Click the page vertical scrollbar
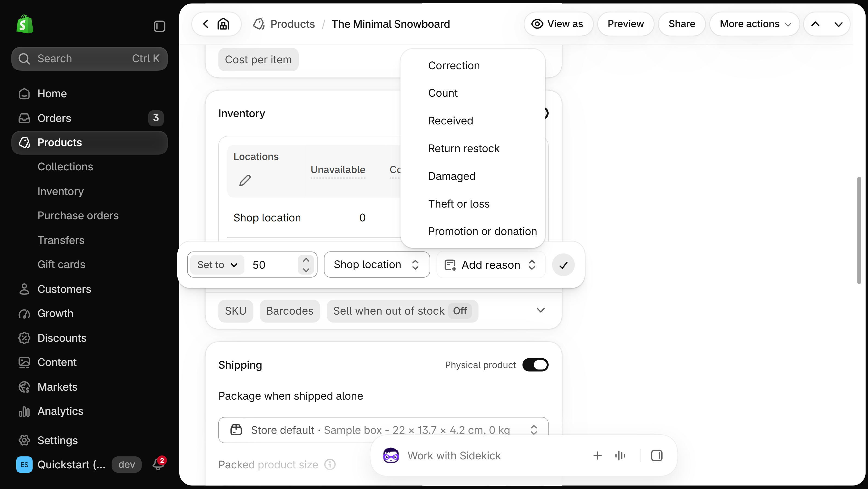The height and width of the screenshot is (489, 868). 858,231
